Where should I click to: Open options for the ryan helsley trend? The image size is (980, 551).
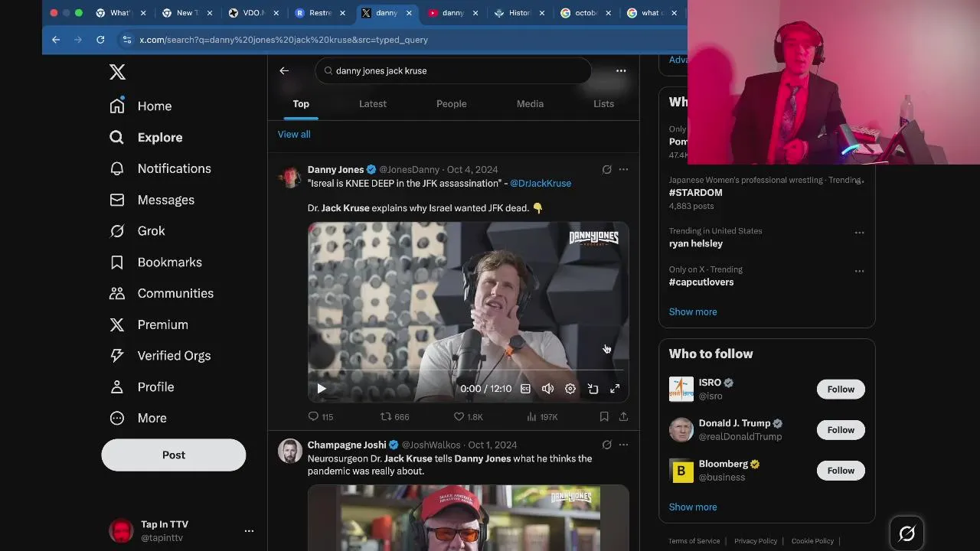859,233
